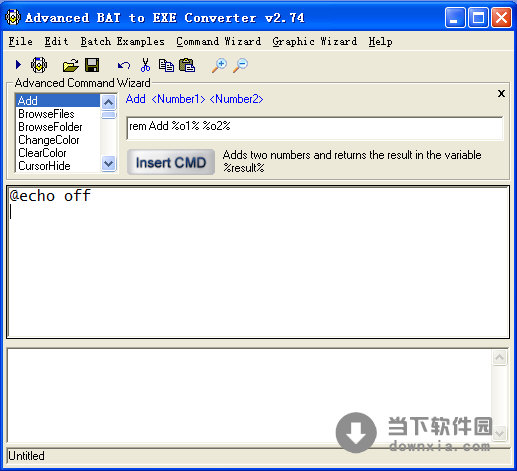
Task: Open the Command Wizard menu
Action: (219, 42)
